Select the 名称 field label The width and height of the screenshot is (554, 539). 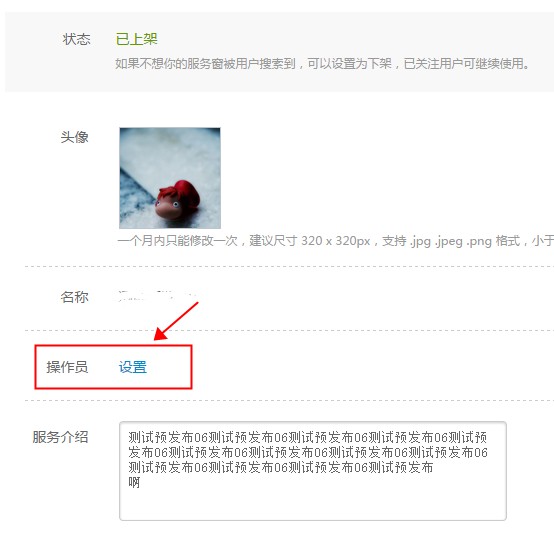coord(74,297)
